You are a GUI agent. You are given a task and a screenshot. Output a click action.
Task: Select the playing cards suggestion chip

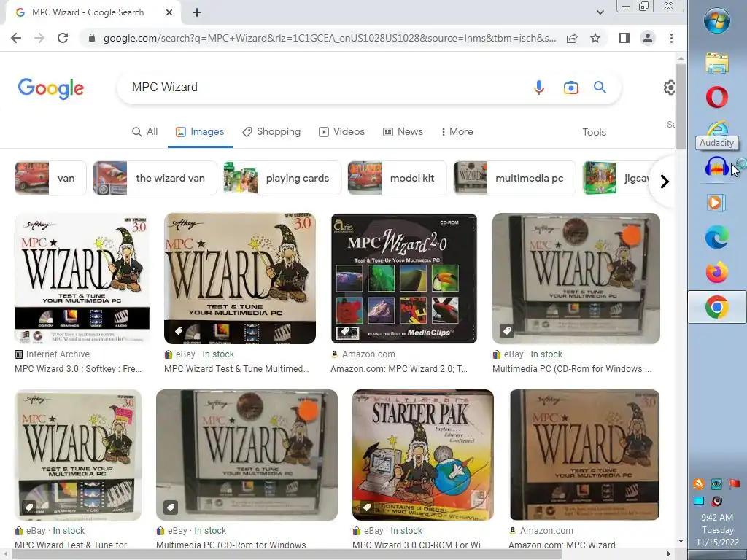tap(282, 178)
